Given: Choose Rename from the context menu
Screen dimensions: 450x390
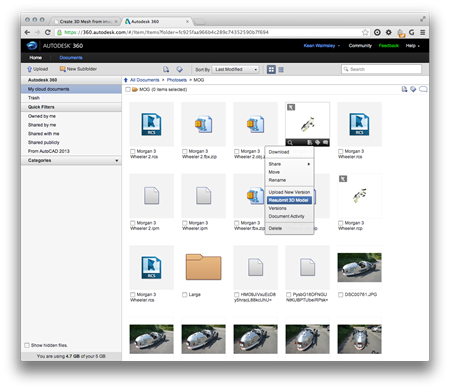Looking at the screenshot, I should 289,180.
